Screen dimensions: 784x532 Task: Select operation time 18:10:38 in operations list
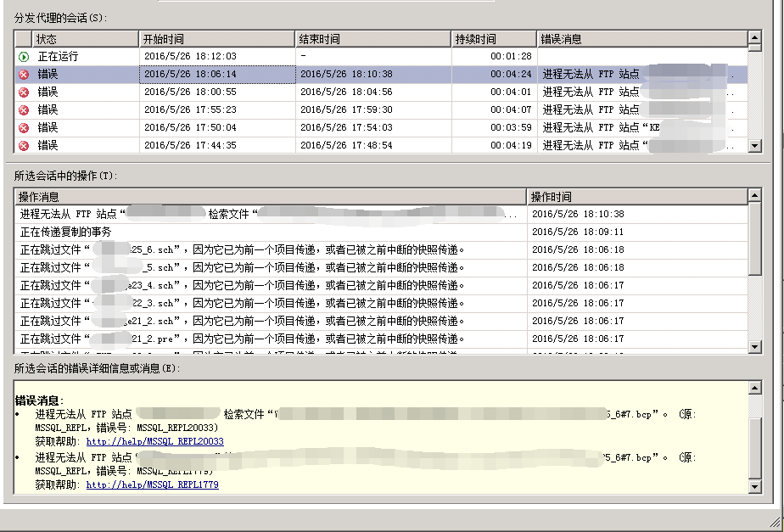pyautogui.click(x=578, y=214)
